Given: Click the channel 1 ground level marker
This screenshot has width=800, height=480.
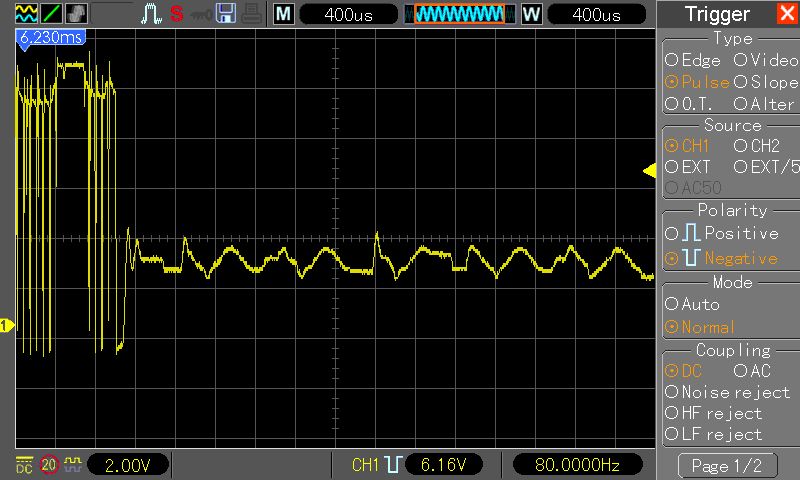Looking at the screenshot, I should pos(7,325).
